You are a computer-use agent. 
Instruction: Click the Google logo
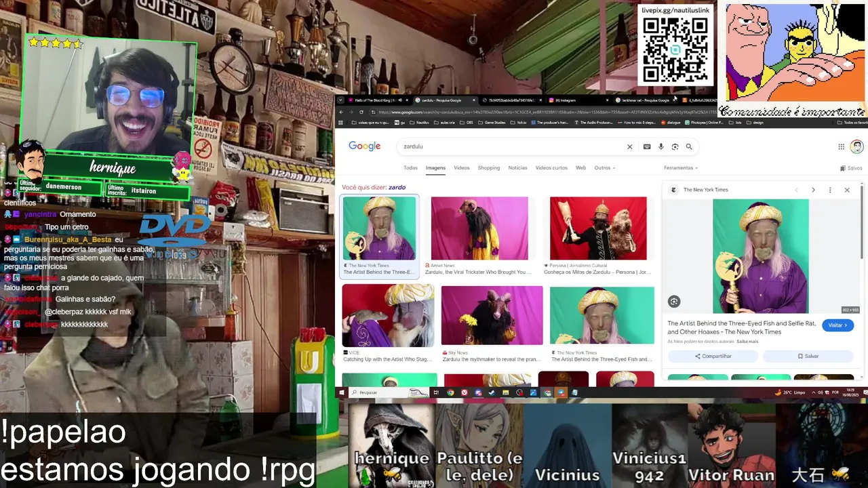coord(365,146)
